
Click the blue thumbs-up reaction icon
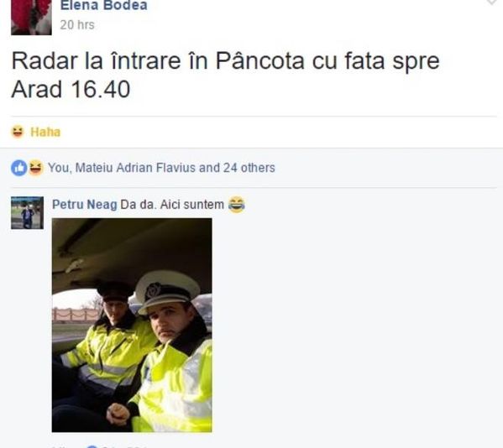(19, 168)
